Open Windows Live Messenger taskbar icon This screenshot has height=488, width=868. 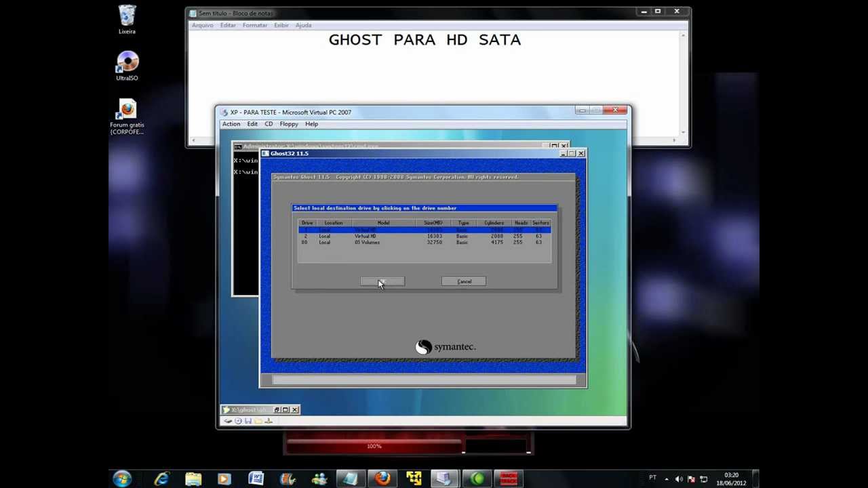[319, 479]
